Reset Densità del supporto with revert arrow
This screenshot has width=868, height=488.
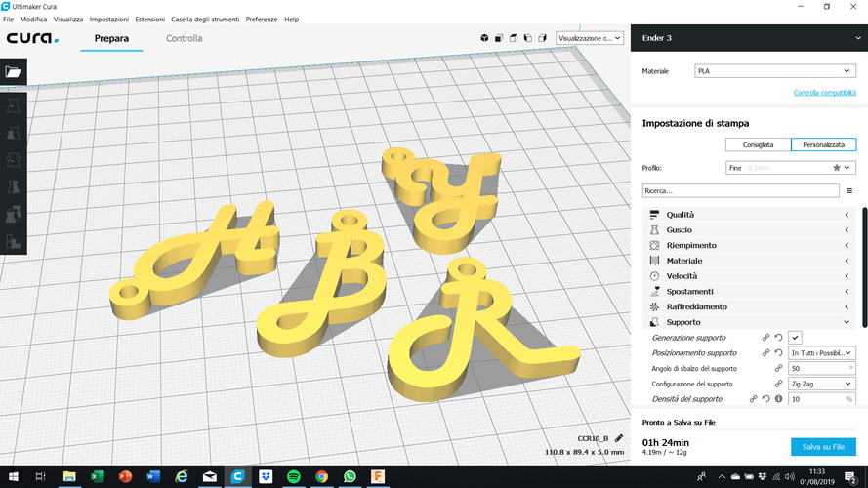pos(765,399)
